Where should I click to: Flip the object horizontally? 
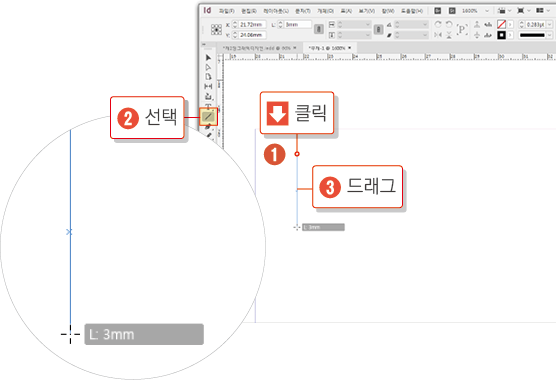[x=438, y=35]
